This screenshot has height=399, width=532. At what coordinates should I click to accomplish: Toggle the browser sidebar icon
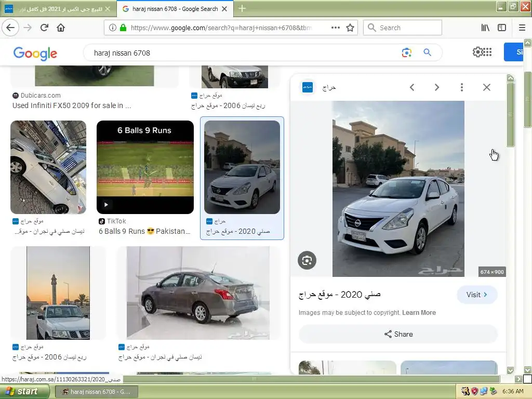point(502,28)
